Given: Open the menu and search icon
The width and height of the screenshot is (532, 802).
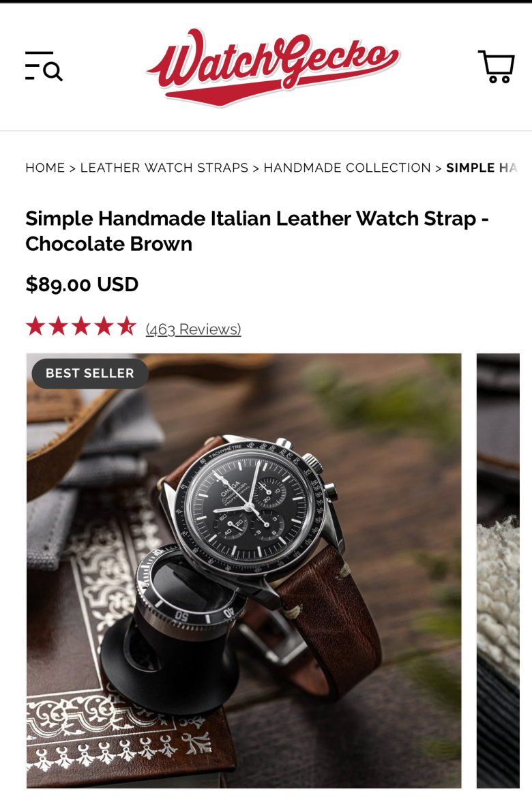Looking at the screenshot, I should click(44, 66).
